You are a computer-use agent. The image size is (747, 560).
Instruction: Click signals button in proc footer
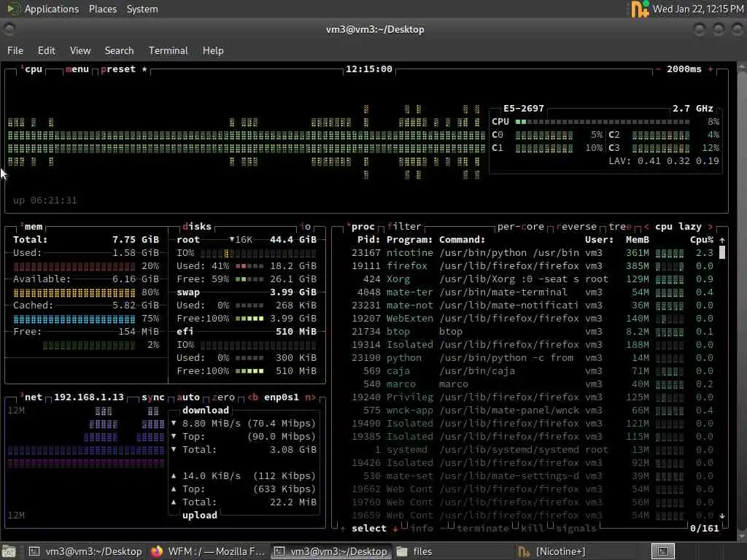(x=576, y=529)
